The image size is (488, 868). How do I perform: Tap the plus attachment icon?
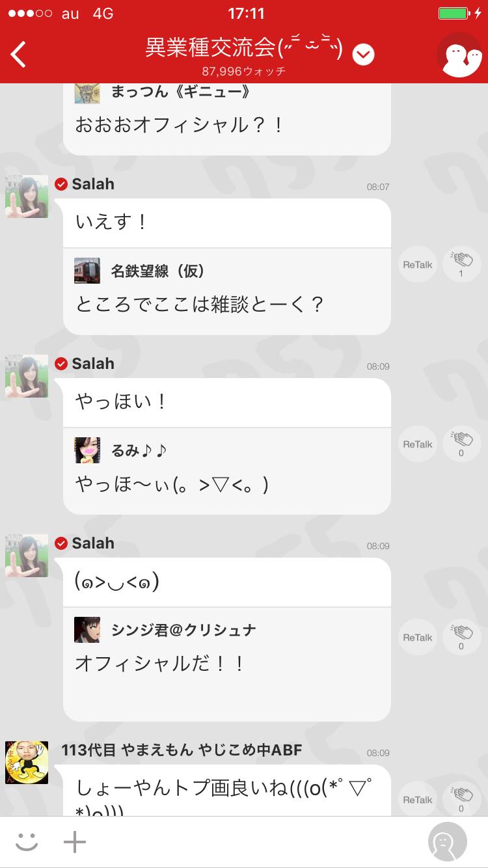point(75,842)
